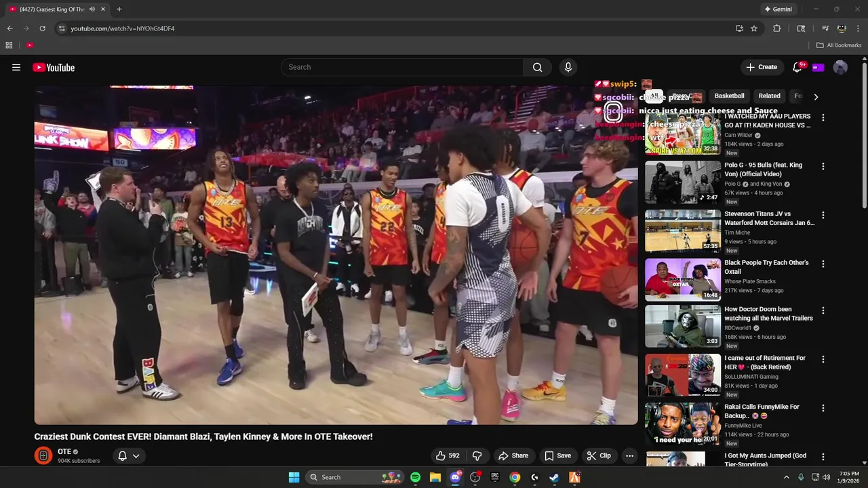Screen dimensions: 868x488
Task: Bookmark this tab with the star
Action: coord(754,28)
